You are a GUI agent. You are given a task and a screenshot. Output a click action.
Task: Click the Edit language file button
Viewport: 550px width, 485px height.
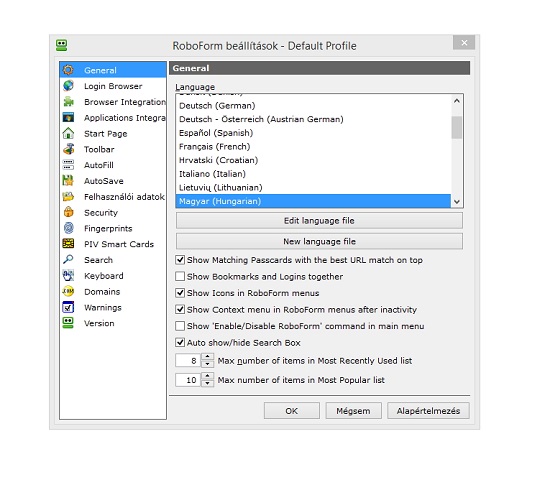tap(319, 221)
